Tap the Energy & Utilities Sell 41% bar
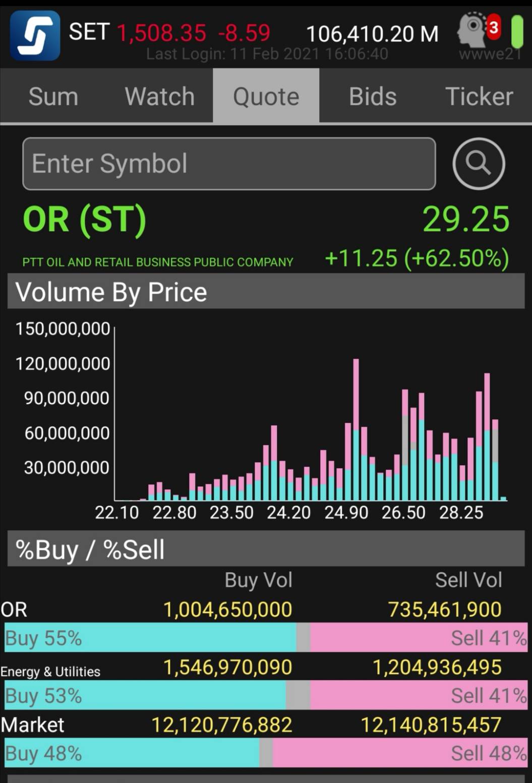This screenshot has width=532, height=783. 419,696
